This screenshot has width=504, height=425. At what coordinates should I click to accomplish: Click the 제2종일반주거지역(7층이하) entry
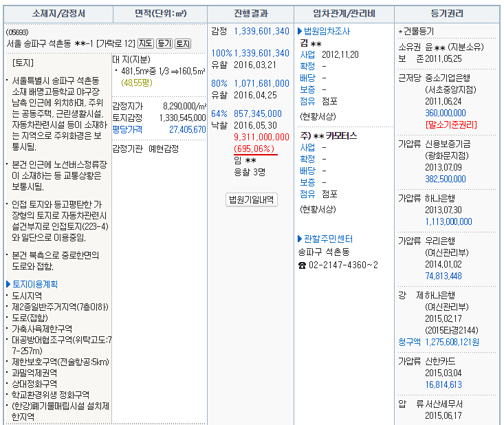tap(60, 307)
